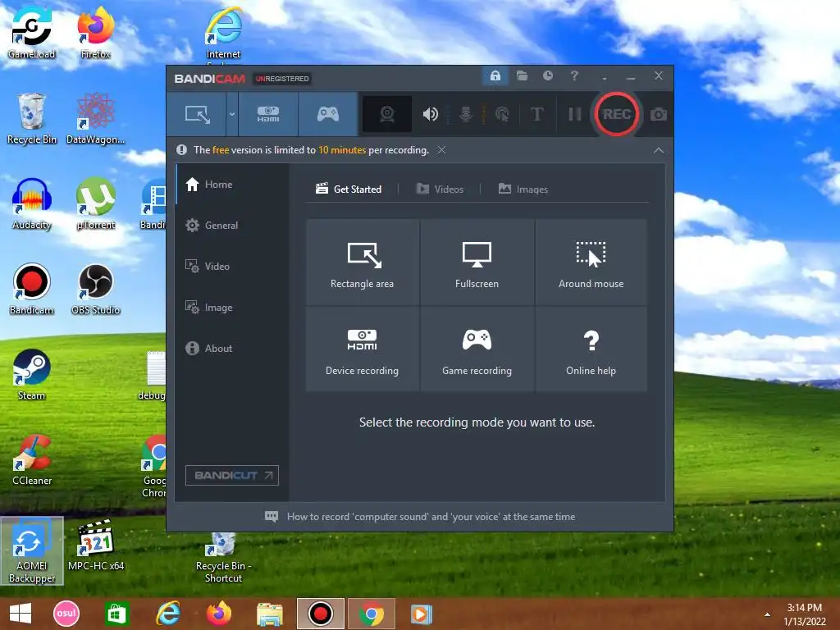Screen dimensions: 840x630
Task: Open General settings in sidebar
Action: [232, 226]
